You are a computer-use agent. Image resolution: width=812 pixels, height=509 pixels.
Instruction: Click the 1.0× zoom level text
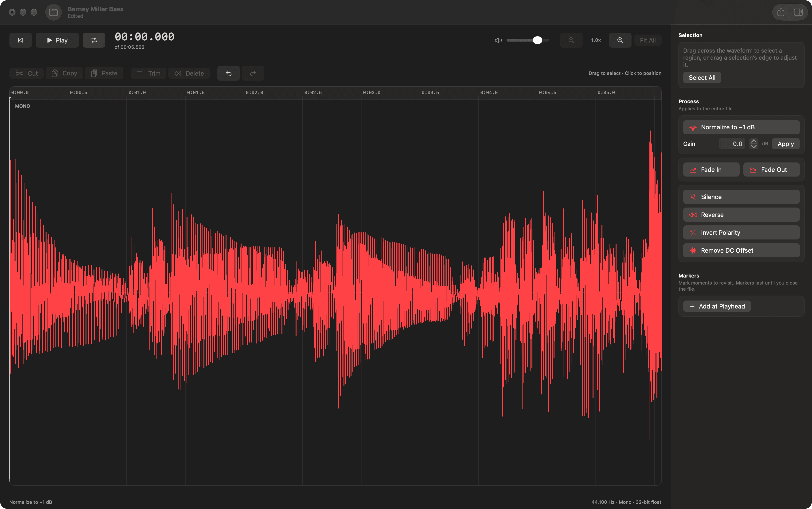[x=596, y=40]
